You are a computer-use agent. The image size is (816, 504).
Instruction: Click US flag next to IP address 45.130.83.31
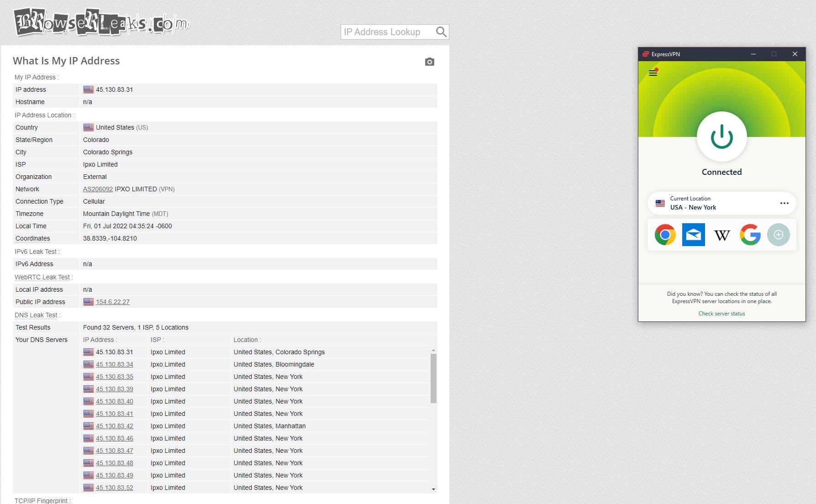click(89, 89)
